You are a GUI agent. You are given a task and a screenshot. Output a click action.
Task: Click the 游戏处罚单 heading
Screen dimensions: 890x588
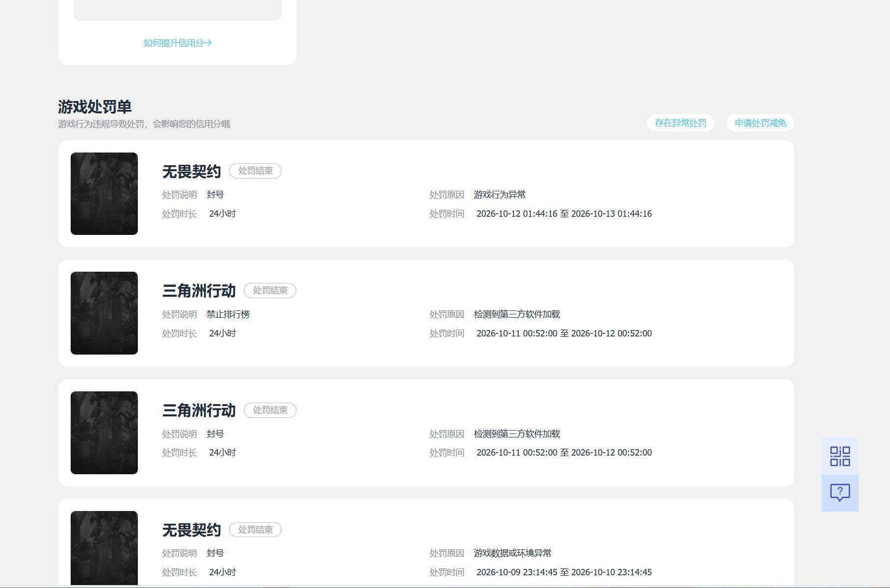[x=95, y=106]
